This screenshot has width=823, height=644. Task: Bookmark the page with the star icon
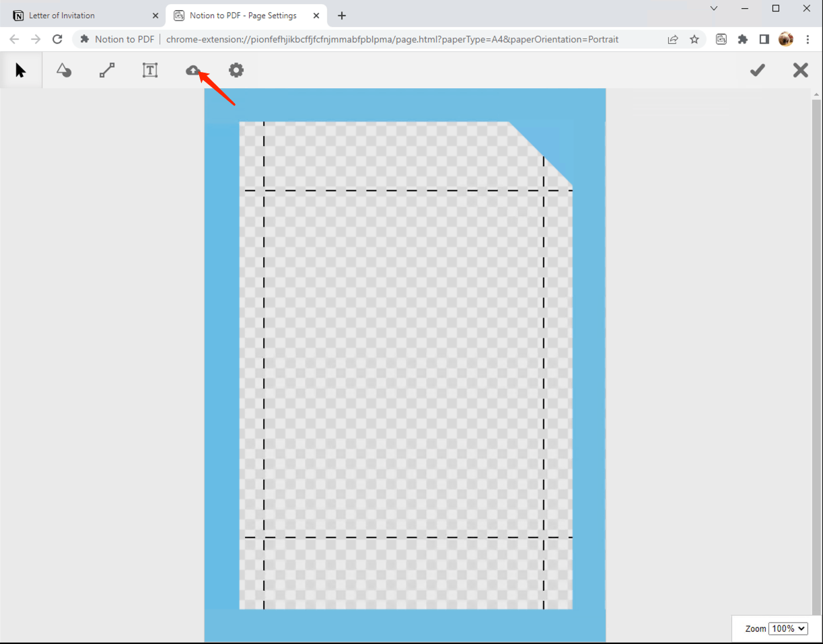tap(694, 39)
